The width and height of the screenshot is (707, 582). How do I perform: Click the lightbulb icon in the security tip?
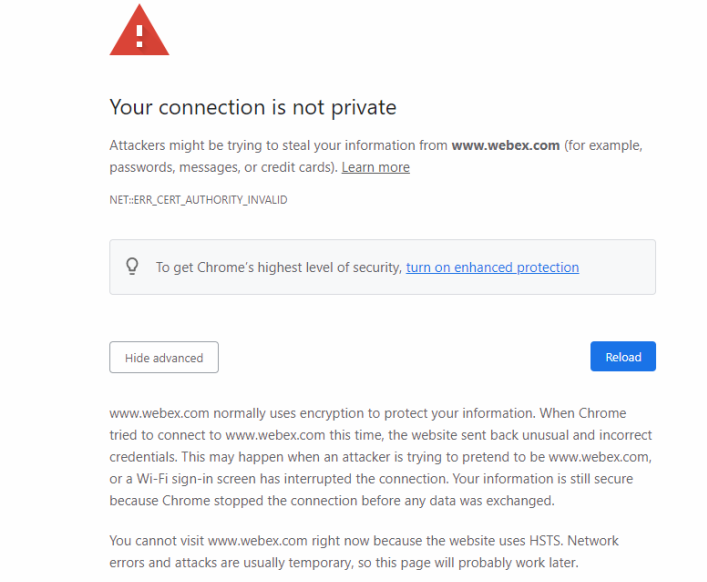click(132, 266)
